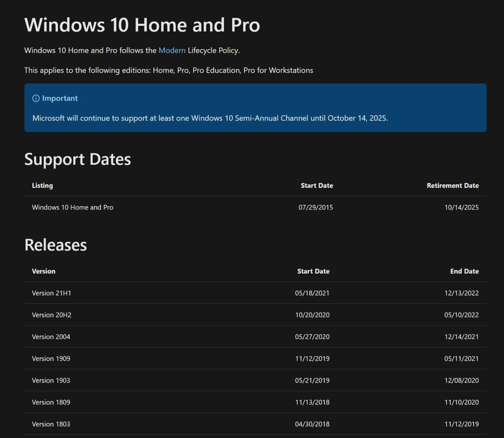Open the Modern lifecycle policy link
The height and width of the screenshot is (438, 504).
coord(172,50)
